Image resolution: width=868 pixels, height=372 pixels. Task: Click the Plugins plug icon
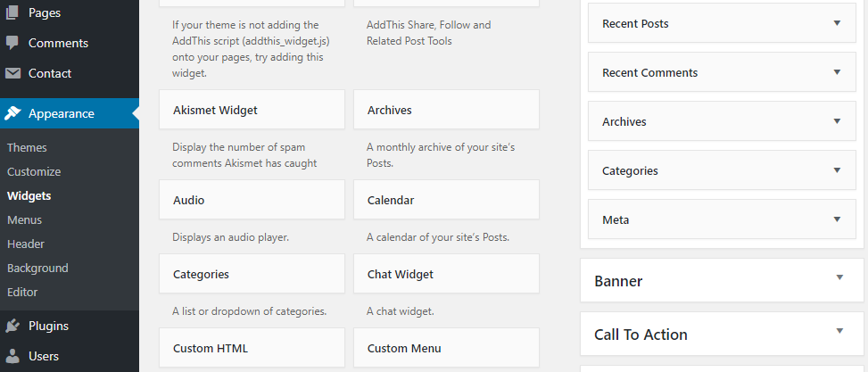(x=12, y=326)
